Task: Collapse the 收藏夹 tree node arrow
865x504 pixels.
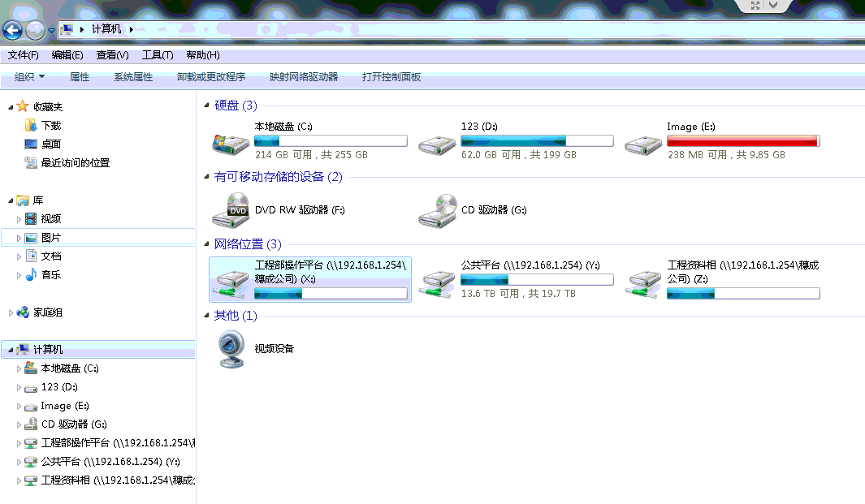Action: point(11,107)
